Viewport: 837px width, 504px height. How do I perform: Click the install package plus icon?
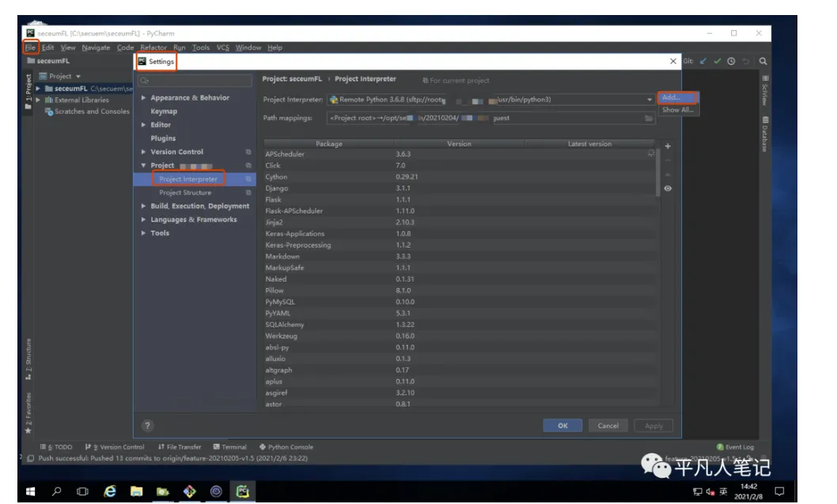click(x=668, y=146)
